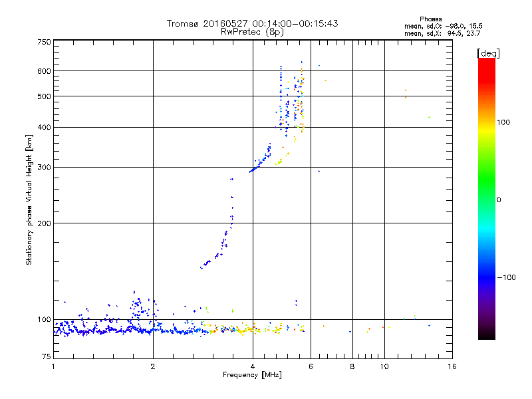532x399 pixels.
Task: Click the yellow band of the colorbar
Action: click(487, 130)
